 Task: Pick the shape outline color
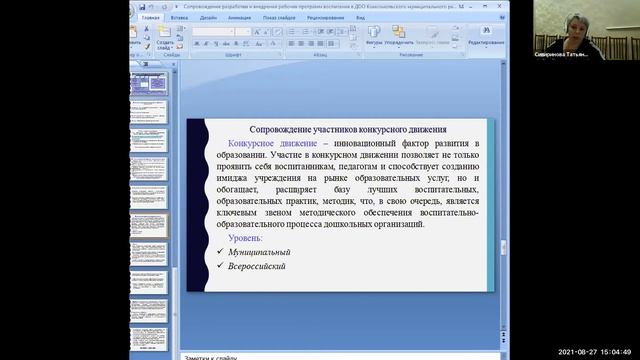click(x=456, y=37)
